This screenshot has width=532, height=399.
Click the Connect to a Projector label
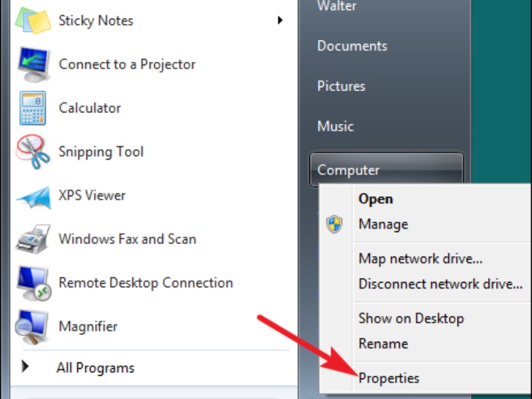point(127,65)
